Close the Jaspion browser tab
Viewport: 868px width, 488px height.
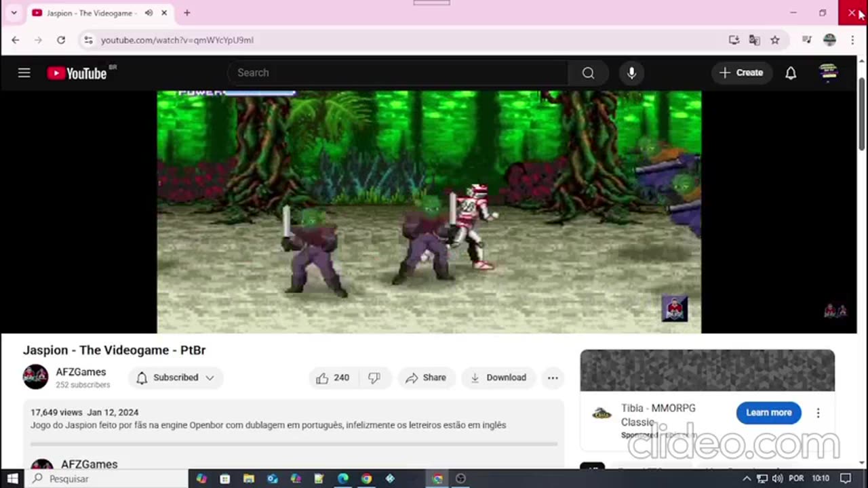[163, 13]
